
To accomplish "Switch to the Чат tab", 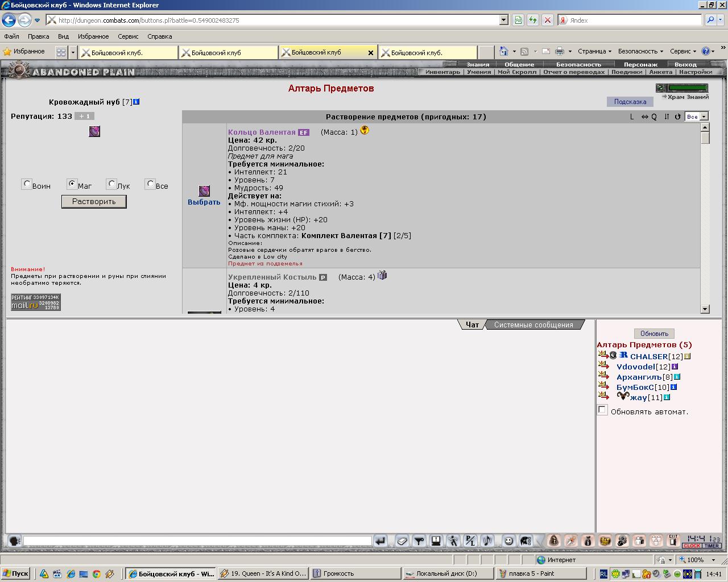I will tap(472, 325).
